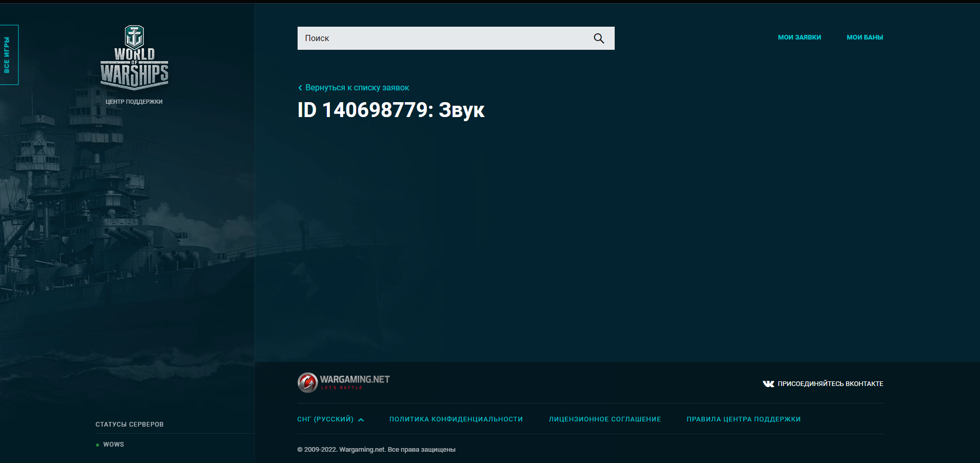This screenshot has height=463, width=980.
Task: Expand the СНГ (РУССКИЙ) region selector
Action: (x=325, y=419)
